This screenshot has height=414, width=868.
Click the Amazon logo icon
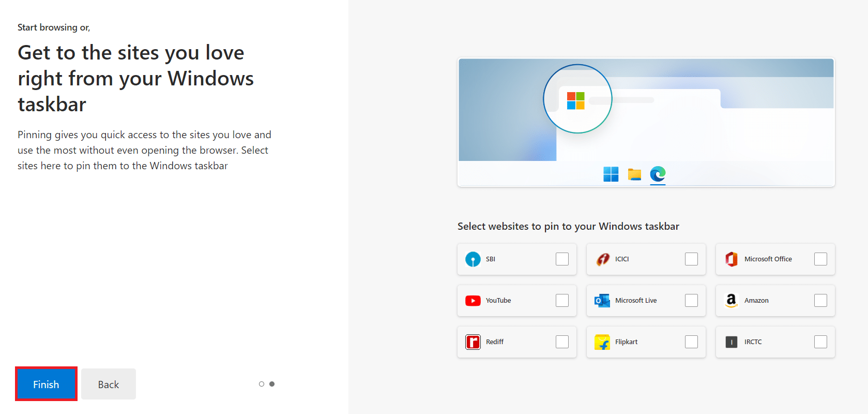(732, 301)
